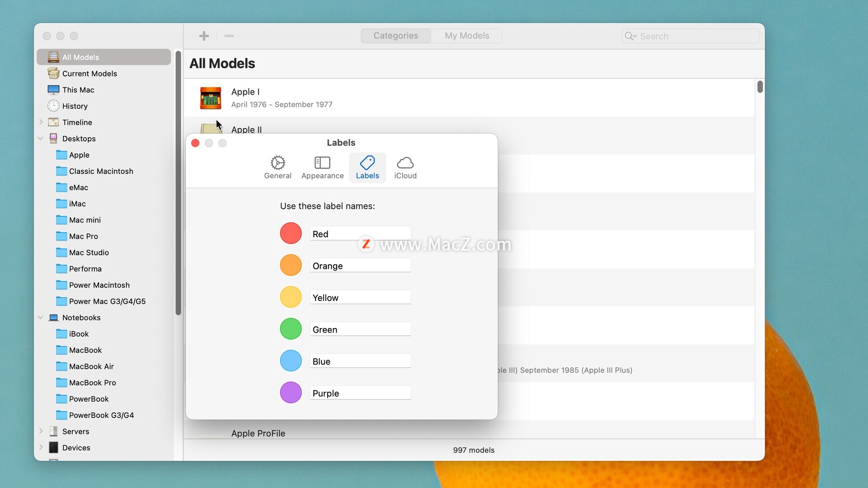The width and height of the screenshot is (868, 488).
Task: Select the Apple II model row
Action: [x=469, y=125]
